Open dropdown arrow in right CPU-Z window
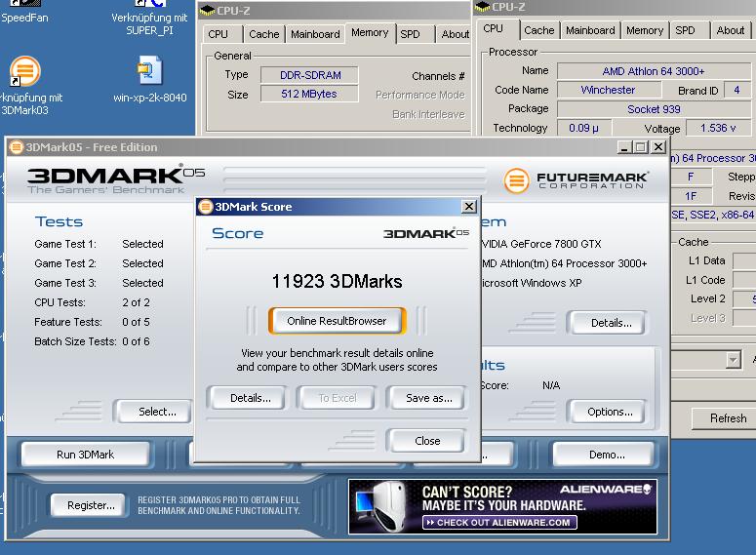Screen dimensions: 756x555 pyautogui.click(x=734, y=360)
